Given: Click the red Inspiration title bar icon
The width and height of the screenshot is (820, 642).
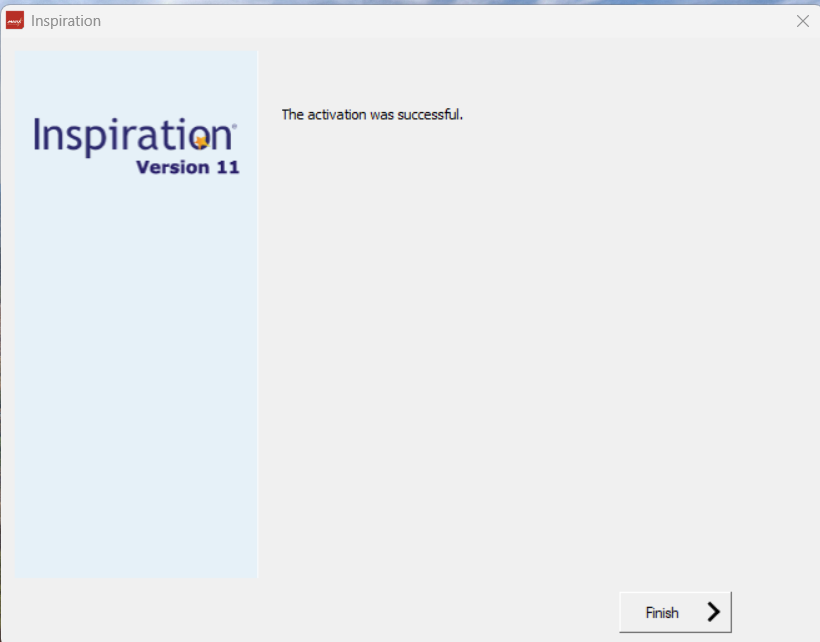Looking at the screenshot, I should coord(15,21).
